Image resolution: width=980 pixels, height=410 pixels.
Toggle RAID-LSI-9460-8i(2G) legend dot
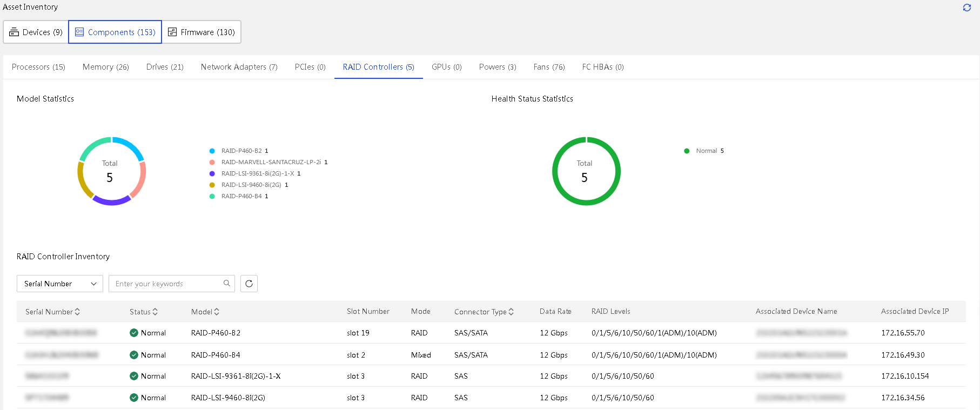tap(212, 185)
